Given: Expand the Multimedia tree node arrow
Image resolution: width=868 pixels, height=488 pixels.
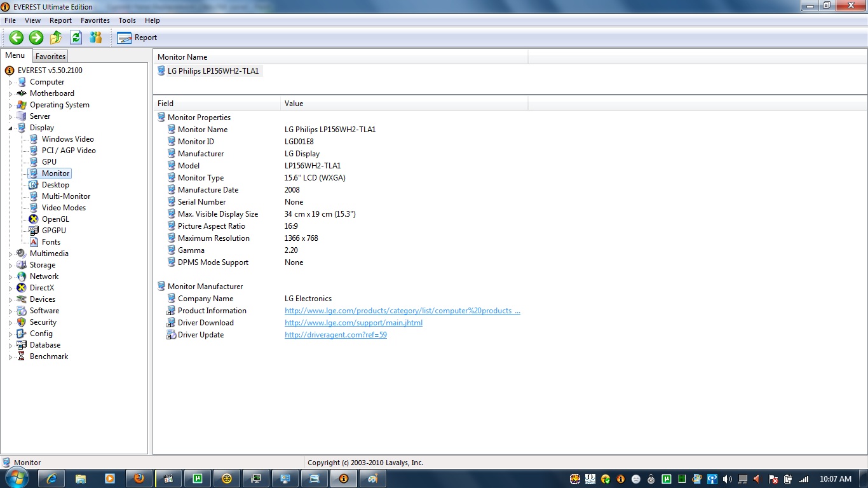Looking at the screenshot, I should click(10, 254).
